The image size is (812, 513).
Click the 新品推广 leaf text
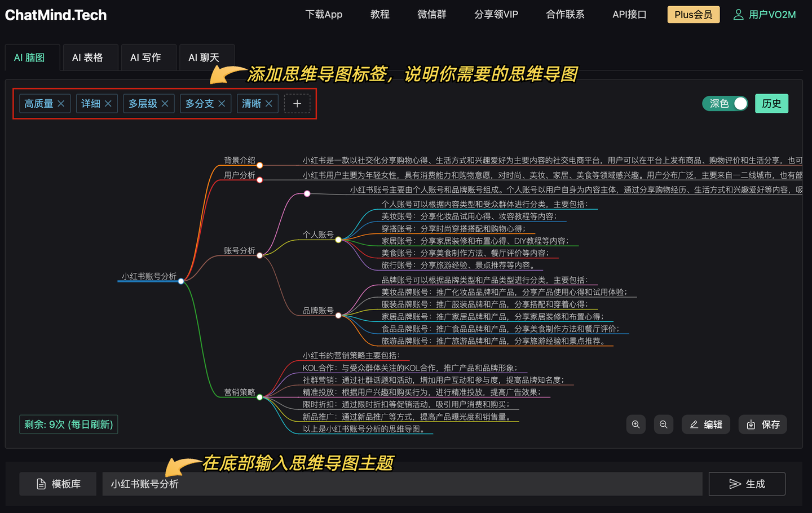point(407,417)
